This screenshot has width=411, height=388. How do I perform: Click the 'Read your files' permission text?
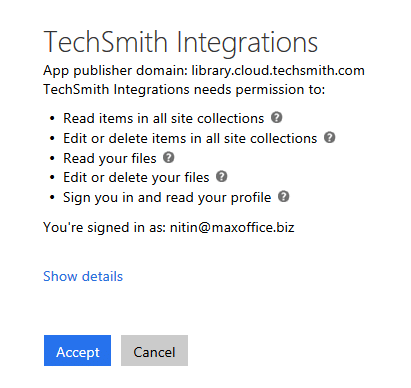click(110, 159)
